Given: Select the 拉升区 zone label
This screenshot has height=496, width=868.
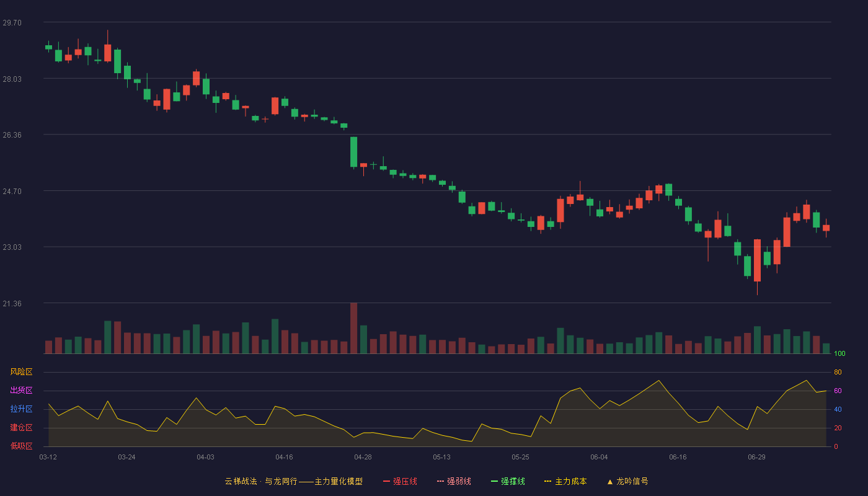Looking at the screenshot, I should 21,409.
